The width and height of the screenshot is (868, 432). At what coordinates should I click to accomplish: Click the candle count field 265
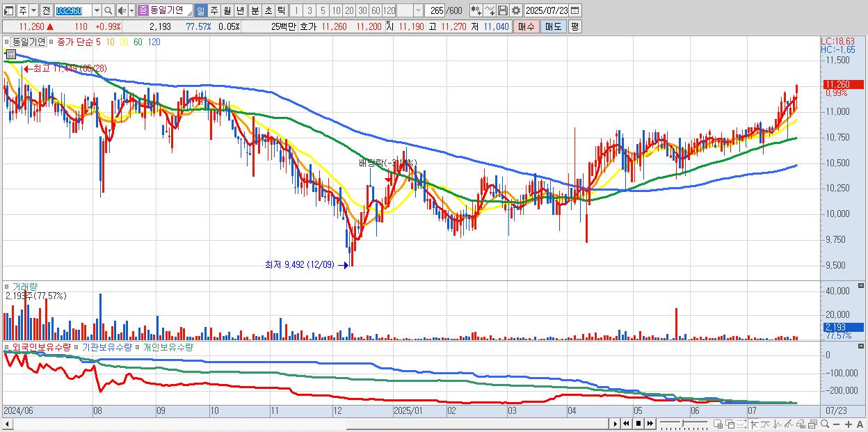pos(435,10)
